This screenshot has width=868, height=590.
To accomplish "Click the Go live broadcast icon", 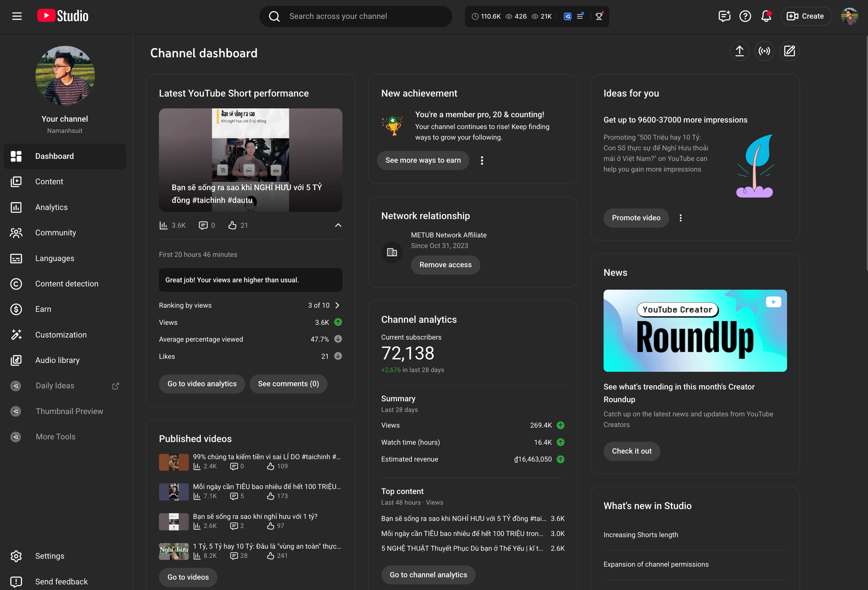I will coord(765,51).
